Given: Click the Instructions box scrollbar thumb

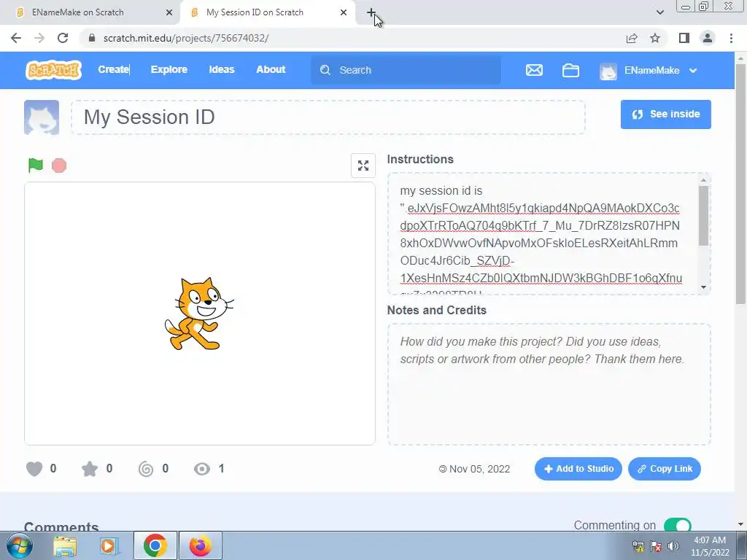Looking at the screenshot, I should (704, 216).
